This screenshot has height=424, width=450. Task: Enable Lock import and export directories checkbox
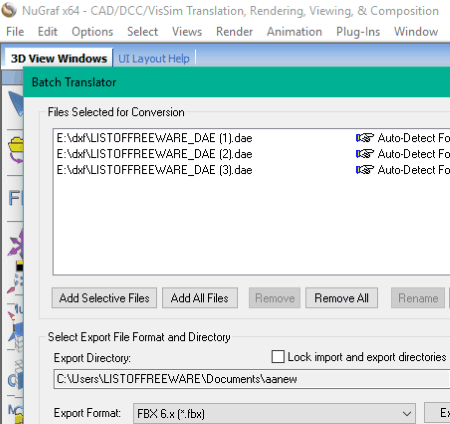pos(278,356)
